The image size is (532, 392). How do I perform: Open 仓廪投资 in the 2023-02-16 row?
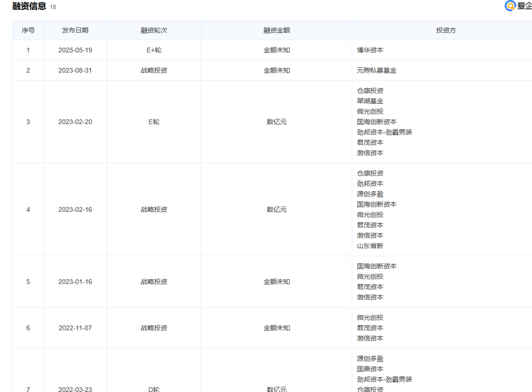pyautogui.click(x=370, y=173)
